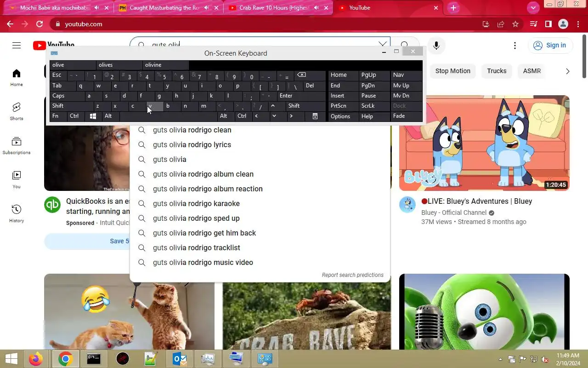Open Firefox from the taskbar

coord(36,359)
